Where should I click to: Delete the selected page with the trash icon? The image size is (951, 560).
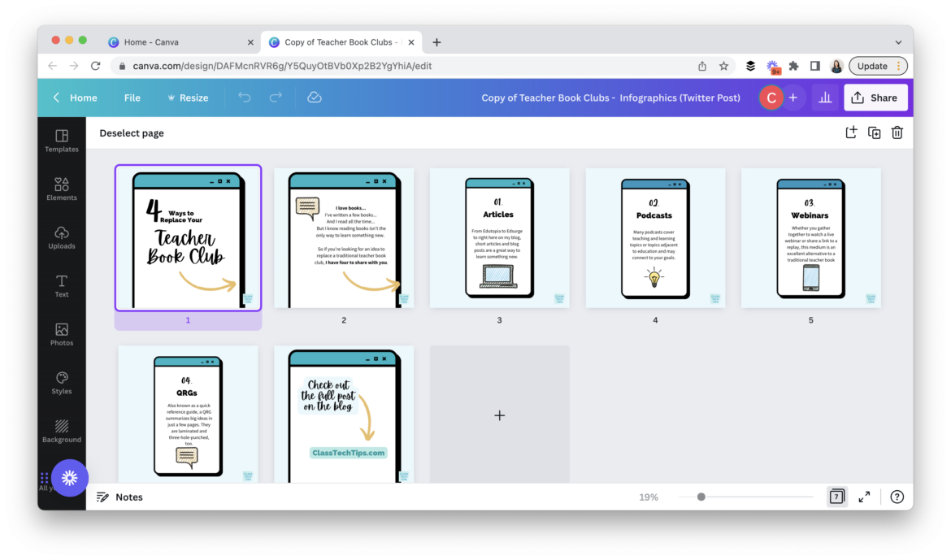pyautogui.click(x=897, y=132)
